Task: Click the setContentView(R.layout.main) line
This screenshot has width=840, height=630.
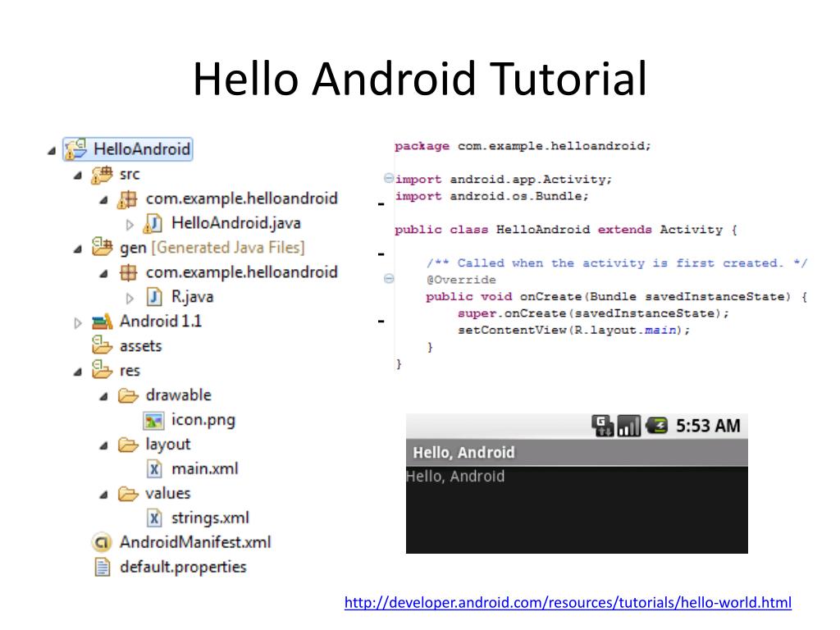Action: coord(574,330)
